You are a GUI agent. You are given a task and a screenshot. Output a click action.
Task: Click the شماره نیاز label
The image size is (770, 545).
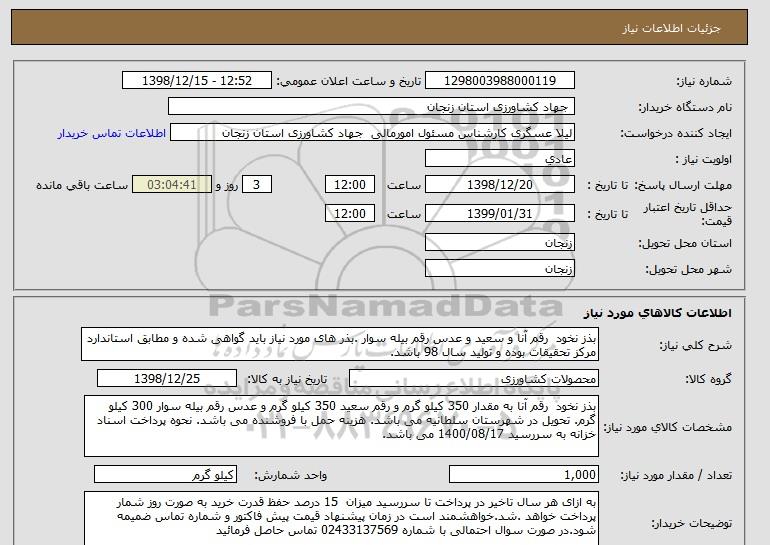(x=704, y=81)
